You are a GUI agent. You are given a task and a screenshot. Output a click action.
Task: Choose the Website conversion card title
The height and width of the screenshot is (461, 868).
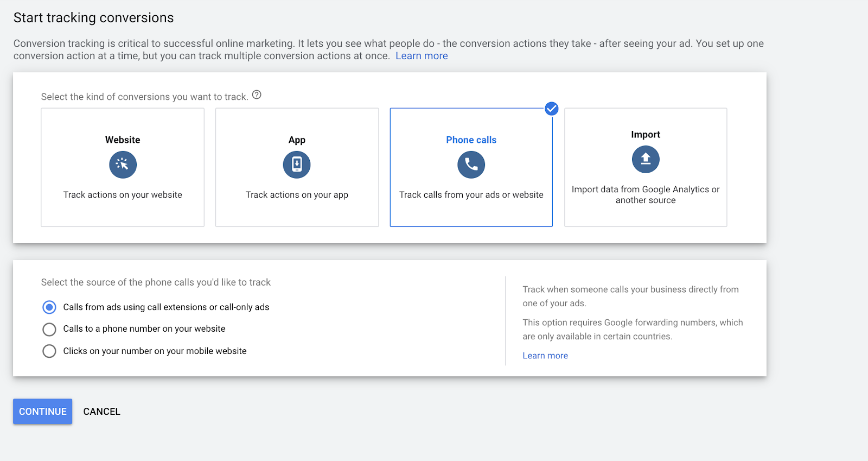(123, 140)
